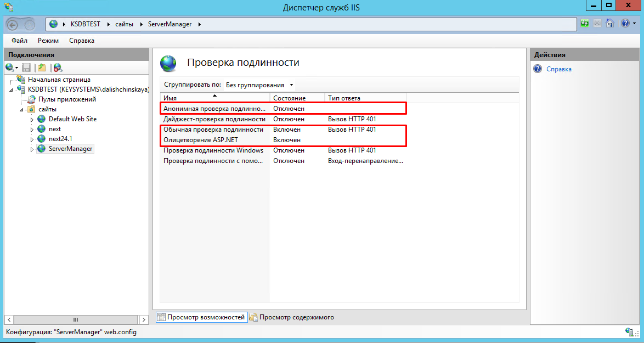The width and height of the screenshot is (644, 343).
Task: Click the blue help question icon top right
Action: [x=625, y=24]
